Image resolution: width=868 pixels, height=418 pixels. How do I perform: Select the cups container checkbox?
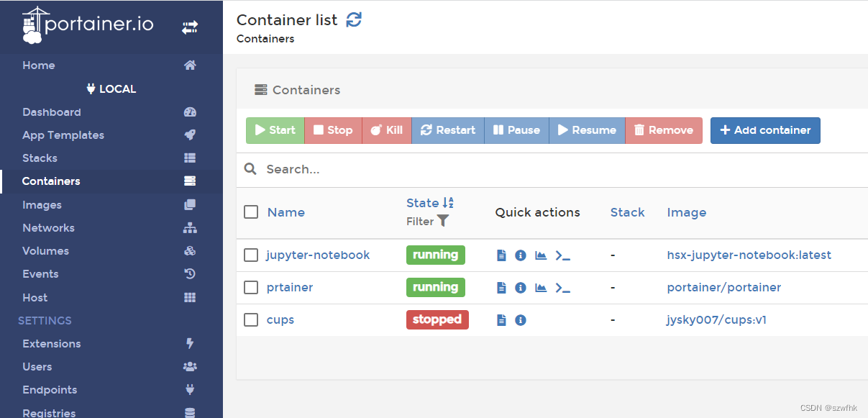click(251, 320)
